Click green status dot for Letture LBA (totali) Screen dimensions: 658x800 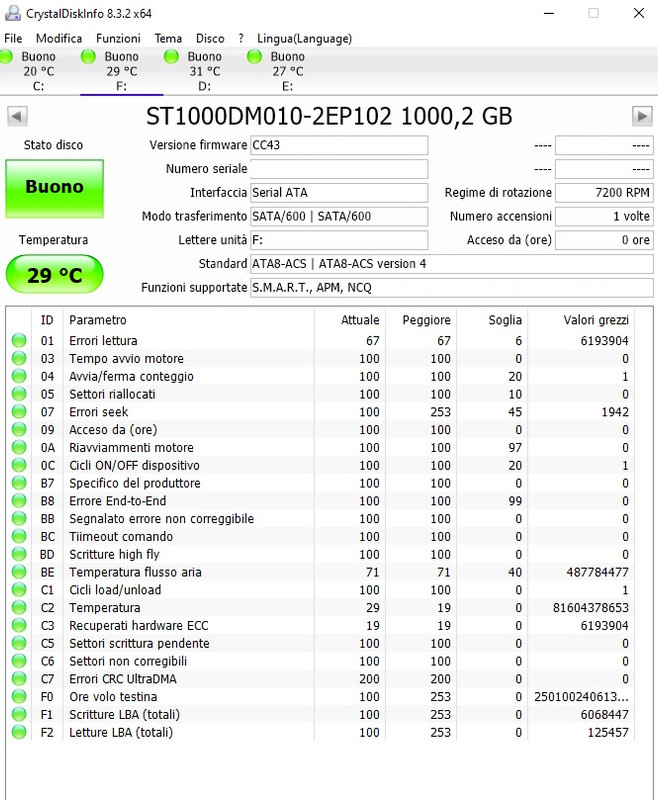tap(19, 732)
